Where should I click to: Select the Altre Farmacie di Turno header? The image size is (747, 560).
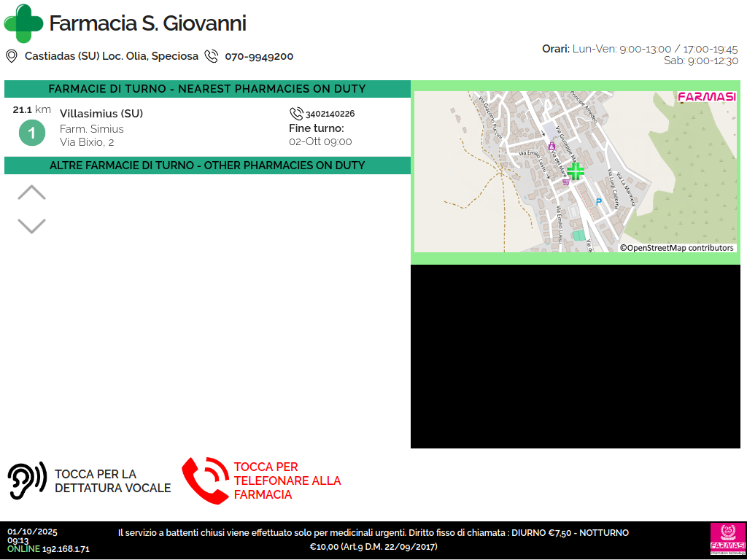click(x=207, y=166)
